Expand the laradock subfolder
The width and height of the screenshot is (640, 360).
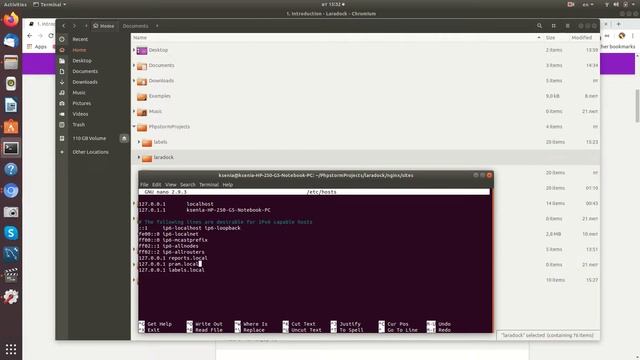[139, 157]
